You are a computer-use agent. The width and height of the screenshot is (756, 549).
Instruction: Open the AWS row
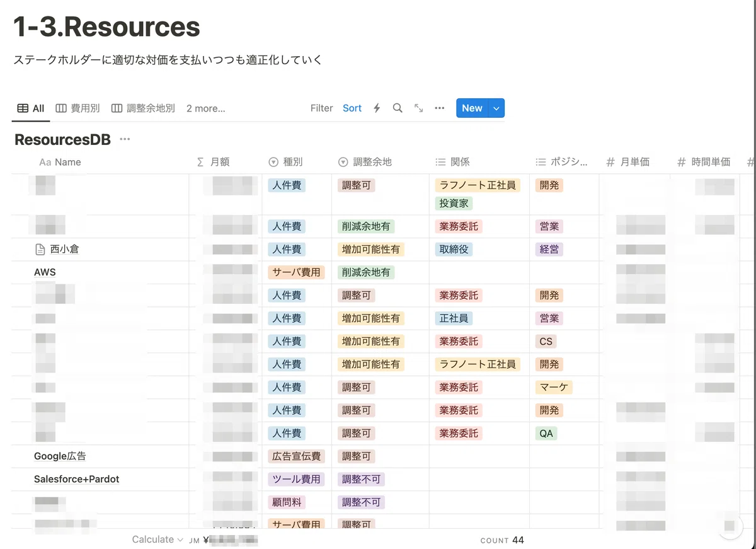click(x=45, y=272)
